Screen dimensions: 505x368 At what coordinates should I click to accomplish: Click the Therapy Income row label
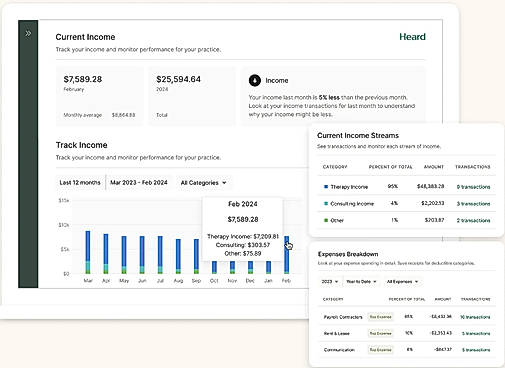pyautogui.click(x=349, y=187)
